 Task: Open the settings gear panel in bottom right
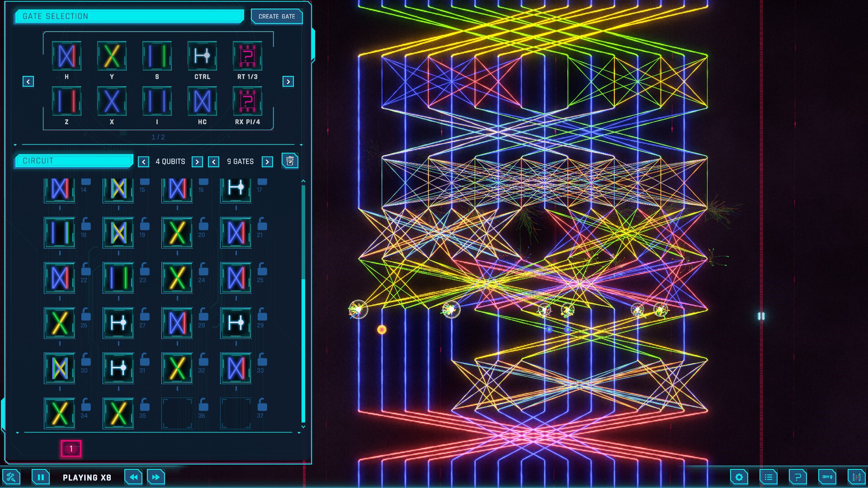740,477
